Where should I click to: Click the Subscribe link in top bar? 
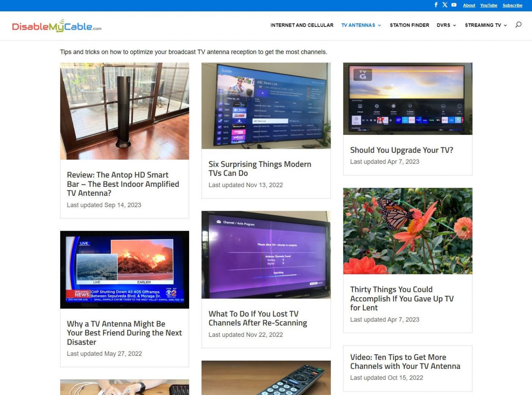click(512, 5)
